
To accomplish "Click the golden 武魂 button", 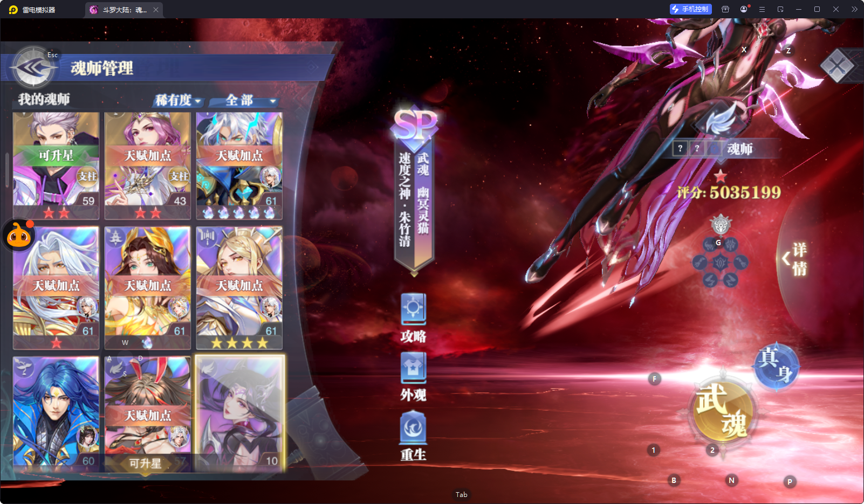I will [722, 411].
